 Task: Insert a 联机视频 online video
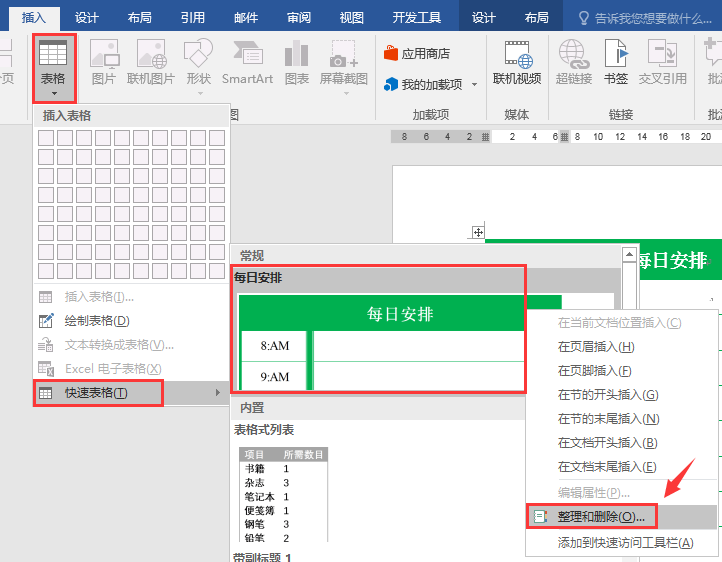coord(517,62)
